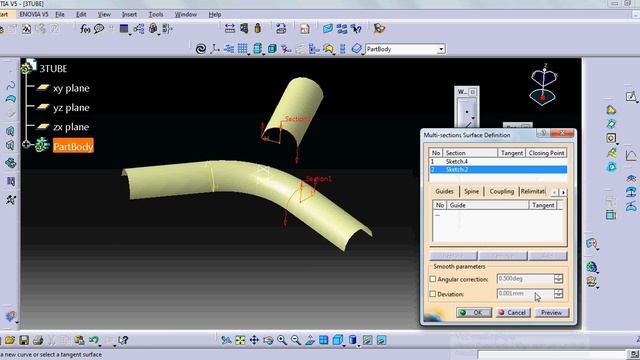Print using the printer icon
Viewport: 640px width, 360px height.
pyautogui.click(x=38, y=340)
